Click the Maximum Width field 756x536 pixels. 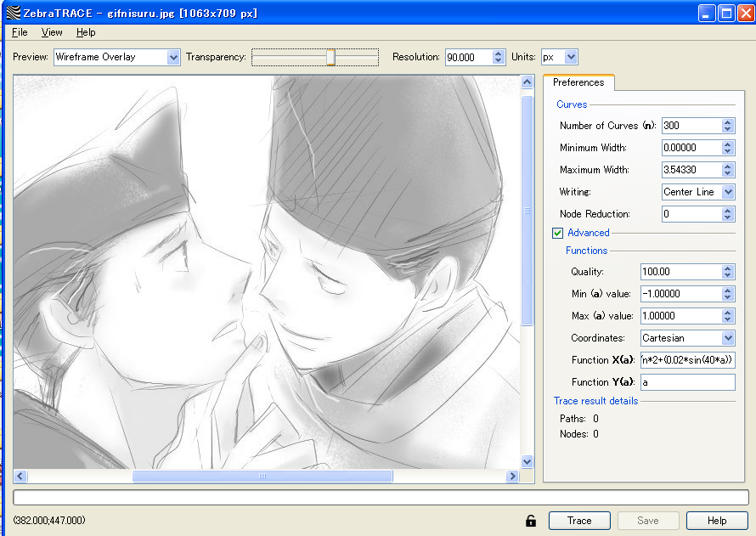[692, 170]
